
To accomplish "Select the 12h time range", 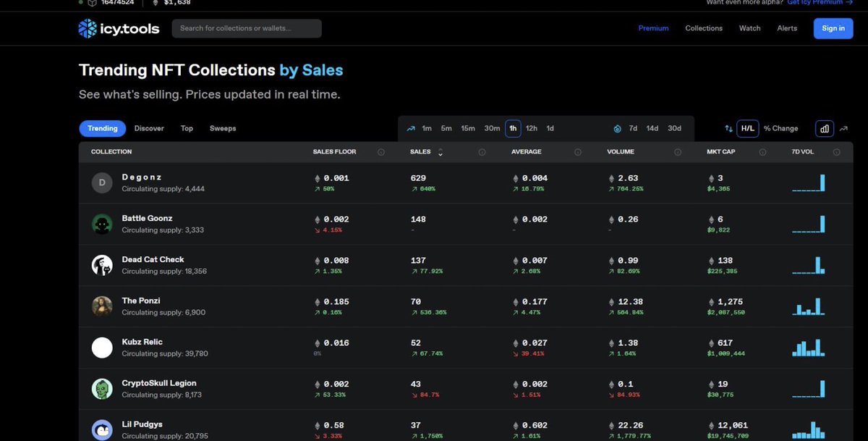I will pyautogui.click(x=532, y=128).
